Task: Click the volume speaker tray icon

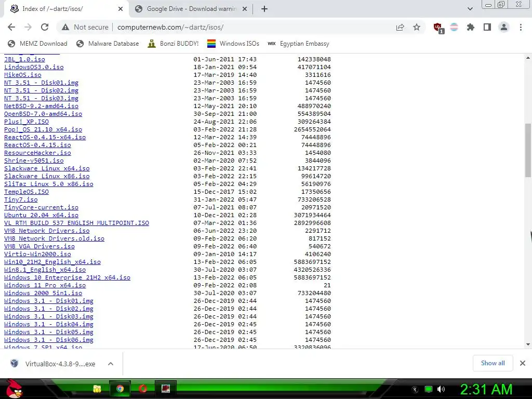Action: point(441,389)
